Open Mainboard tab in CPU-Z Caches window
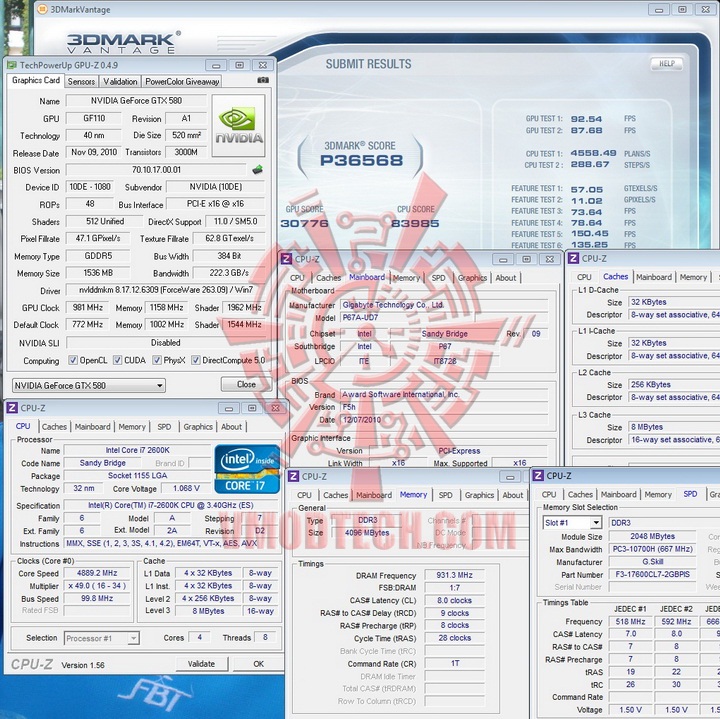The image size is (720, 719). 654,277
